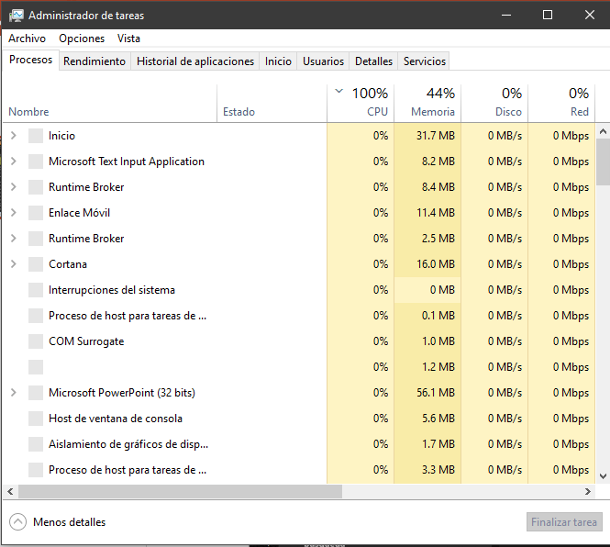The width and height of the screenshot is (610, 547).
Task: Click the Task Manager title bar icon
Action: click(x=16, y=15)
